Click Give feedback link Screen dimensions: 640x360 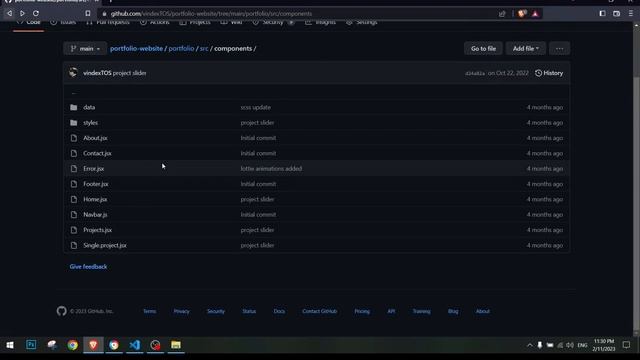tap(88, 267)
